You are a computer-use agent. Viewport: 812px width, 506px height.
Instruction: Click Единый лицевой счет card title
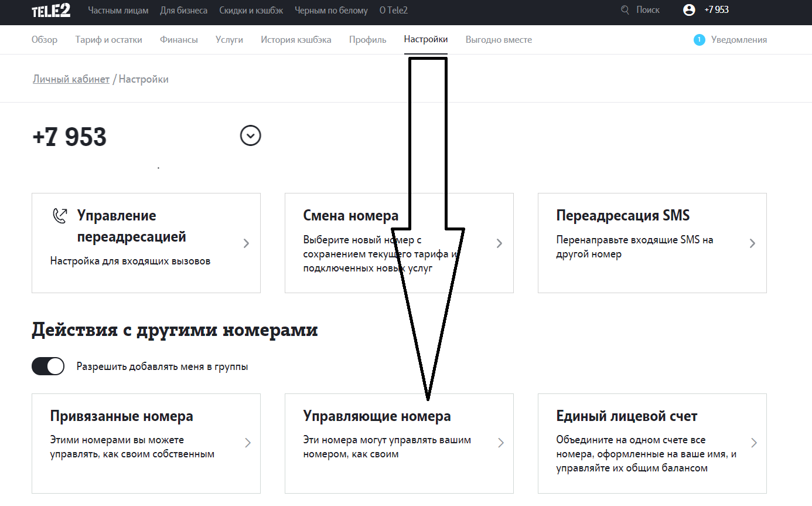click(627, 416)
